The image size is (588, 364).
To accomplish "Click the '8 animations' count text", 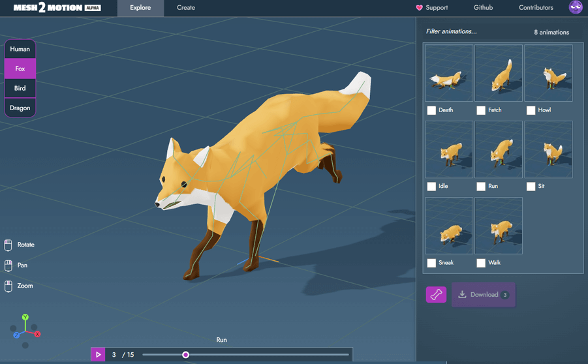I will (551, 32).
